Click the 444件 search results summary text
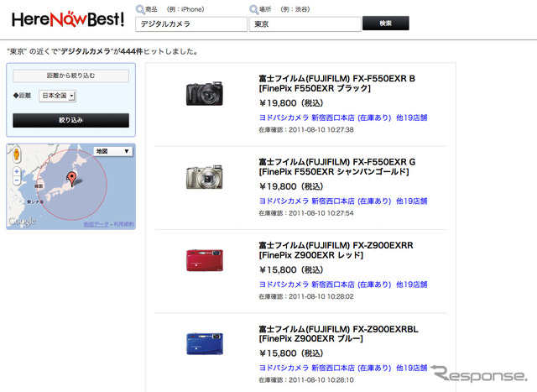The height and width of the screenshot is (392, 537). tap(102, 52)
